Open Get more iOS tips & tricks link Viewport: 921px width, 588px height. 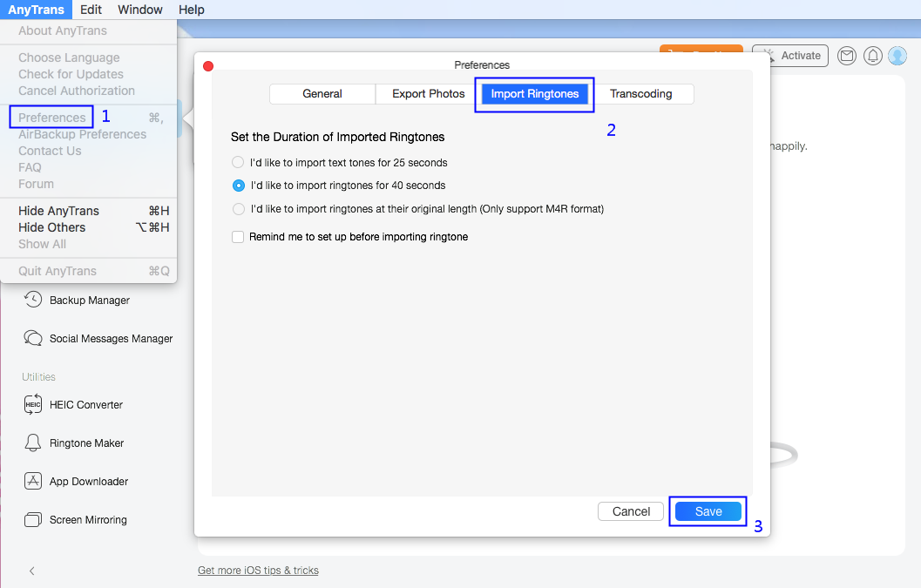pyautogui.click(x=258, y=571)
